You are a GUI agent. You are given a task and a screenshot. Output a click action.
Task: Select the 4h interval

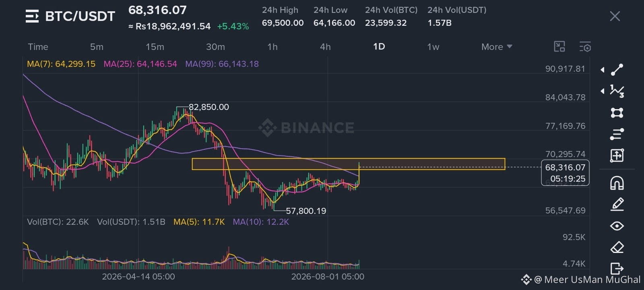pyautogui.click(x=325, y=47)
